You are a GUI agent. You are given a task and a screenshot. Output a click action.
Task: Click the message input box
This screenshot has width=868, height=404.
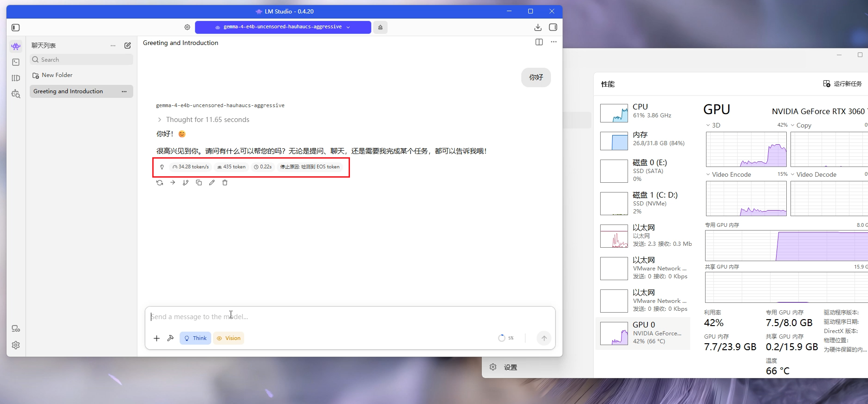350,317
